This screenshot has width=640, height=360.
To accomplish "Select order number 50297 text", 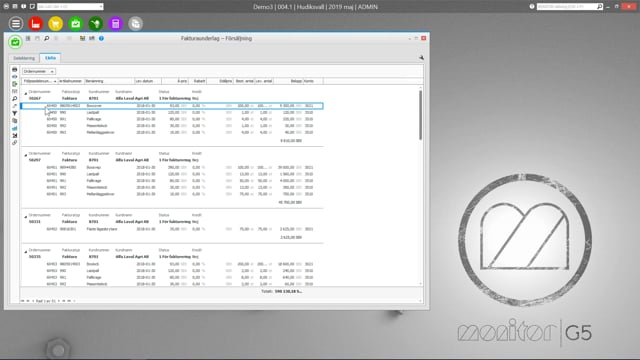I will [35, 160].
